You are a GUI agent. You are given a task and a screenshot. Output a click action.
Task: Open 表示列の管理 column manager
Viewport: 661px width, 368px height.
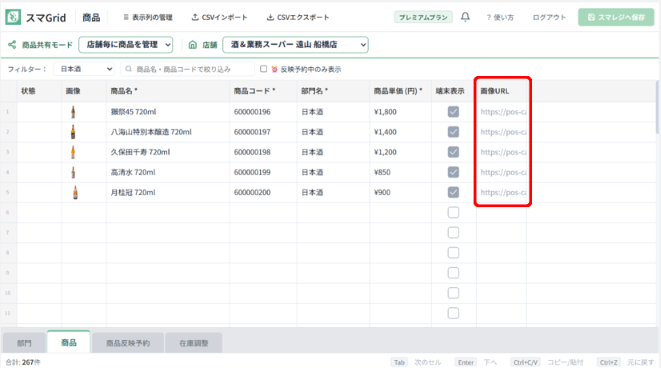point(148,17)
